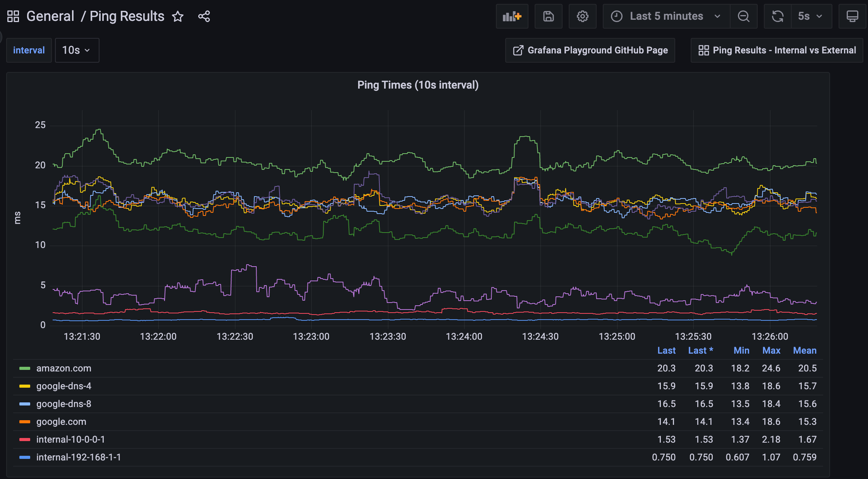This screenshot has height=479, width=868.
Task: Click the google.com orange color swatch
Action: 25,422
